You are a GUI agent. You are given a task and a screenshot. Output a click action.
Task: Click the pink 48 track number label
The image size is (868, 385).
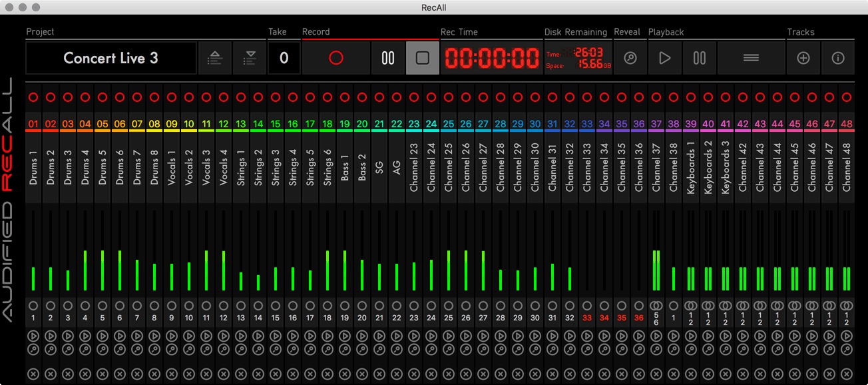click(846, 124)
